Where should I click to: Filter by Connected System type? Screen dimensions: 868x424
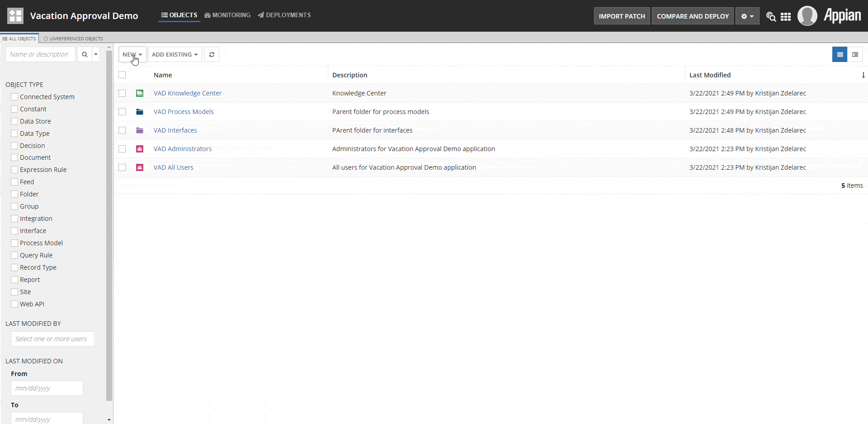click(x=14, y=97)
